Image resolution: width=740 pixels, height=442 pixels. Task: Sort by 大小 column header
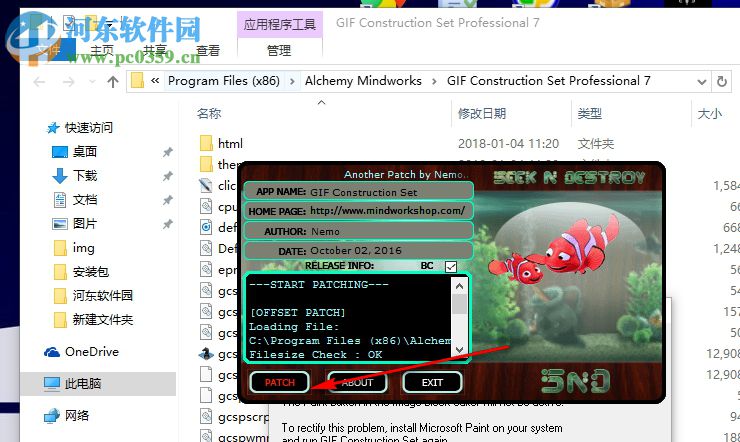tap(709, 114)
